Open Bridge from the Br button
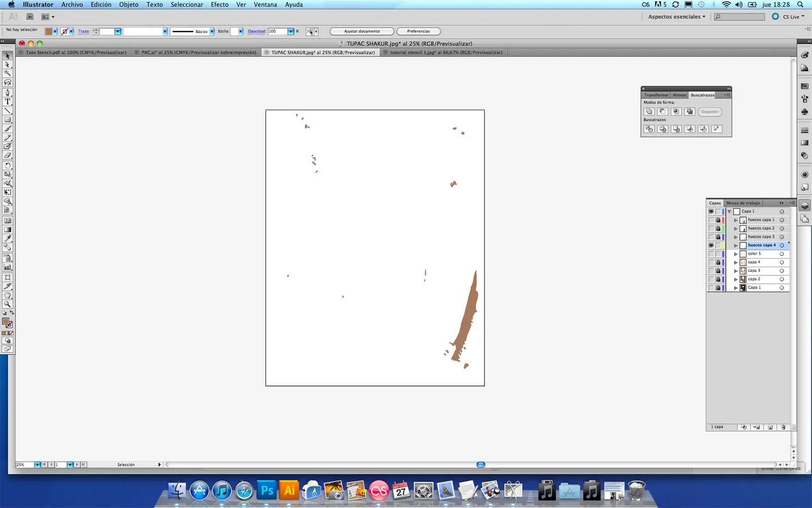The image size is (812, 508). pos(30,17)
